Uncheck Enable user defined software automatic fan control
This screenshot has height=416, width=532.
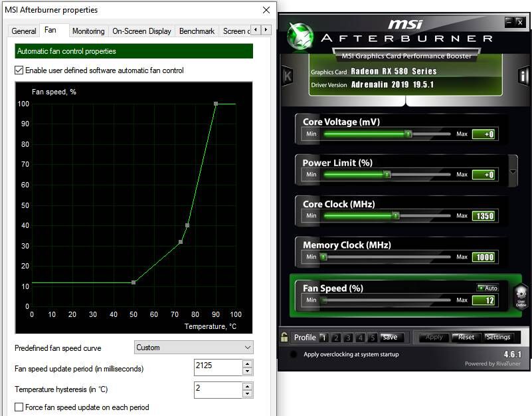point(19,70)
